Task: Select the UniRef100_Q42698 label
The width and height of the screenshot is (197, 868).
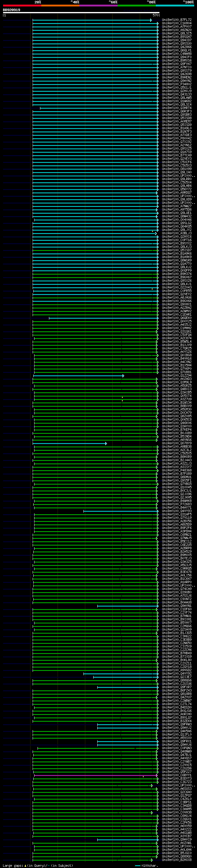Action: tap(177, 74)
